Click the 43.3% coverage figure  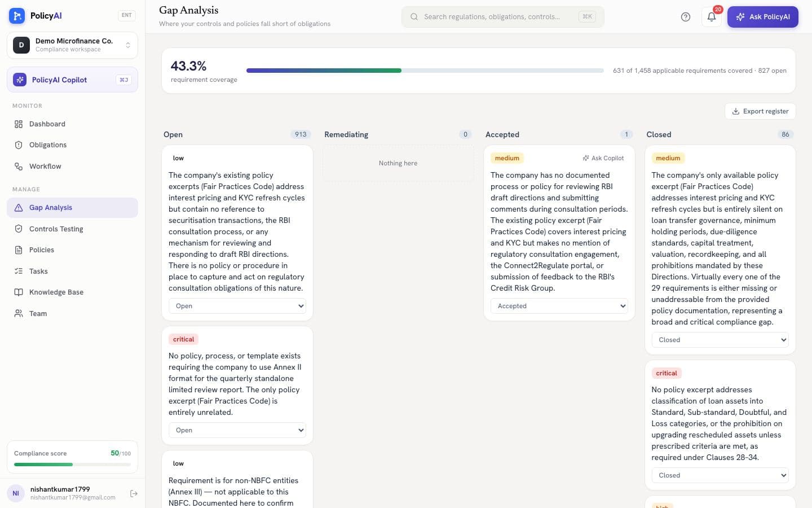coord(188,66)
